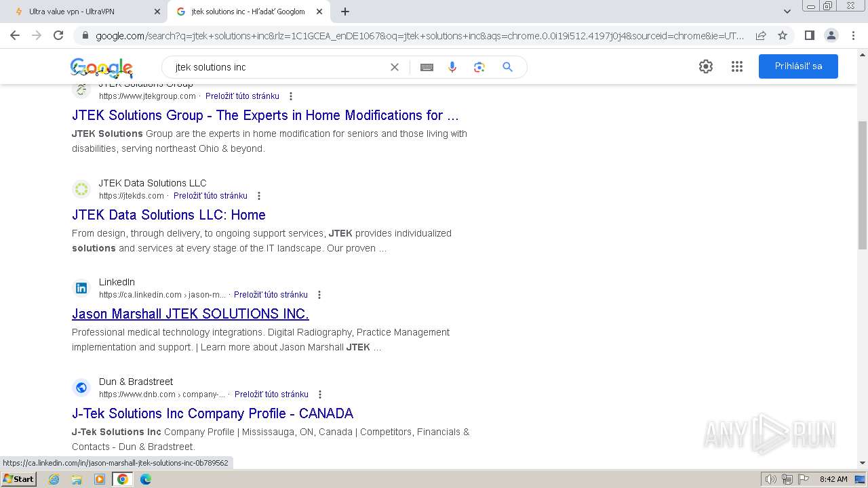868x488 pixels.
Task: Launch Microsoft Edge from taskbar
Action: [146, 479]
